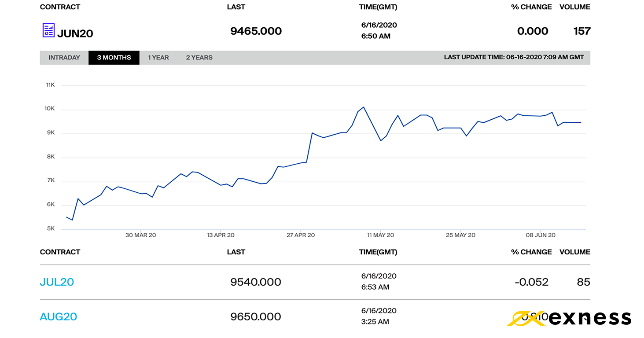
Task: Click the 5K y-axis label
Action: 50,228
